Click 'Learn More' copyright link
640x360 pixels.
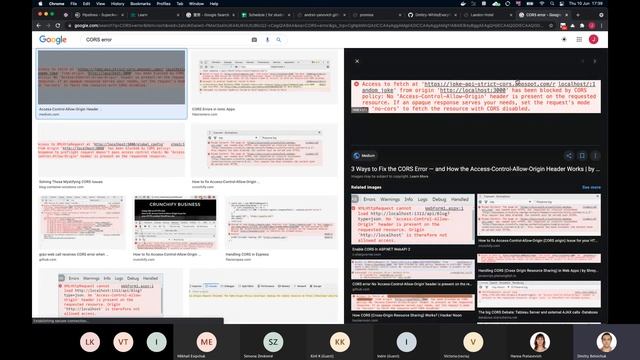pyautogui.click(x=419, y=176)
